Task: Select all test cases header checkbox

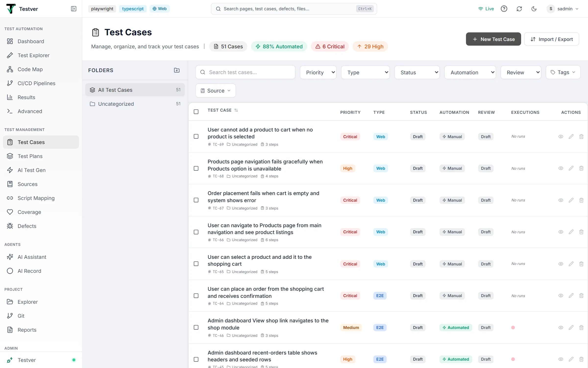Action: [196, 112]
